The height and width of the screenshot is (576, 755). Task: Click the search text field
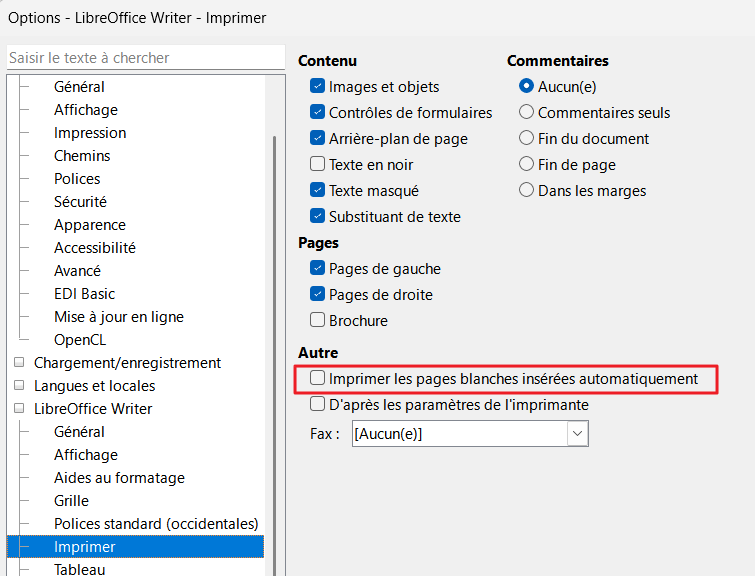146,58
